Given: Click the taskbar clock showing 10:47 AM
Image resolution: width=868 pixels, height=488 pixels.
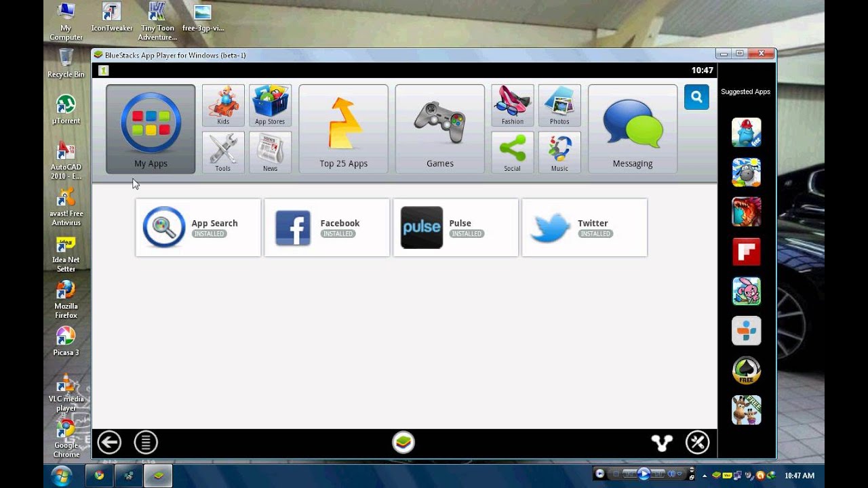Looking at the screenshot, I should [800, 476].
